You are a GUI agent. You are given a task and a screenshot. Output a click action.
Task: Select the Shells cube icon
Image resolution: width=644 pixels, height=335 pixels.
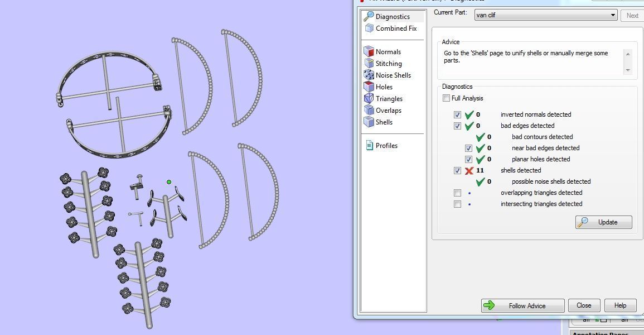coord(369,122)
